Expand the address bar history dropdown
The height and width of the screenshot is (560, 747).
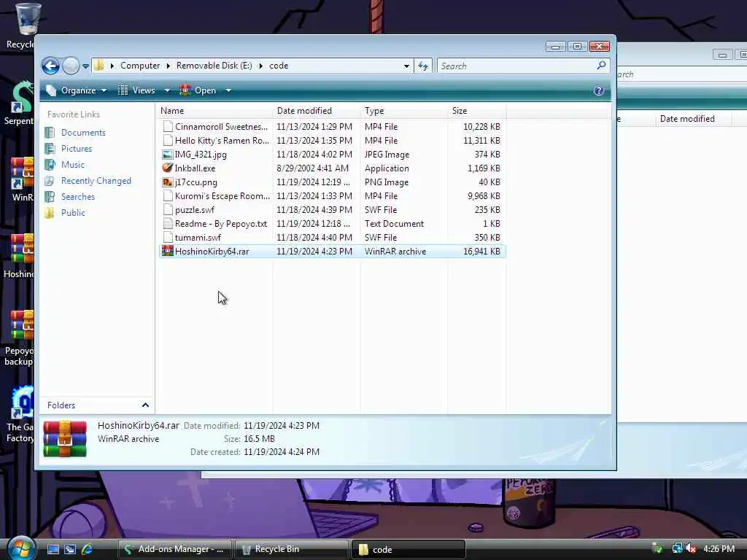click(406, 66)
